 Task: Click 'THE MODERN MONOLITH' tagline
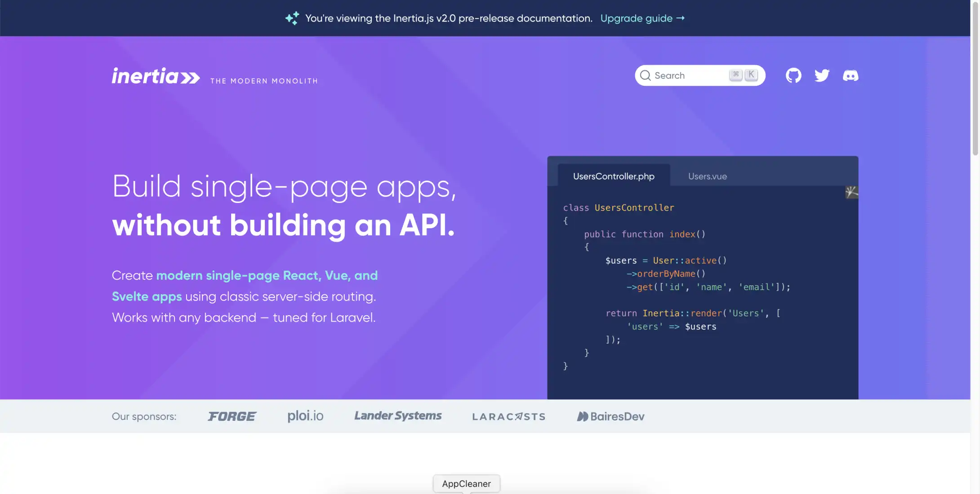pos(264,81)
